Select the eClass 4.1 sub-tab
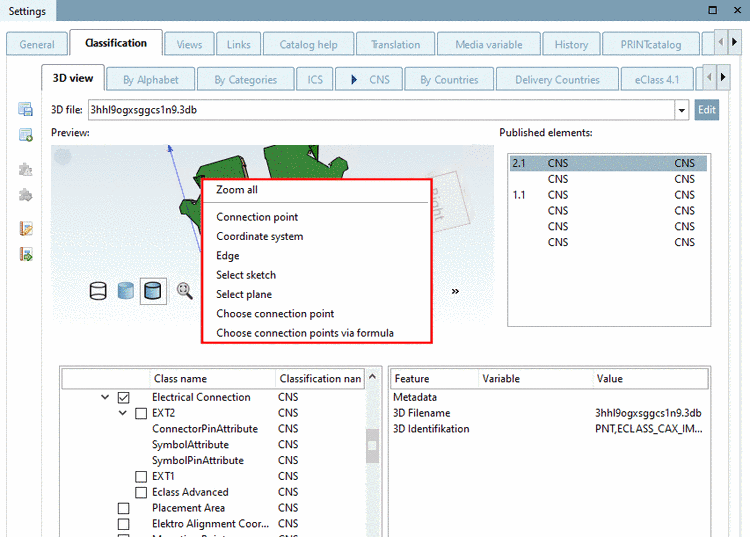This screenshot has width=750, height=537. [x=657, y=79]
